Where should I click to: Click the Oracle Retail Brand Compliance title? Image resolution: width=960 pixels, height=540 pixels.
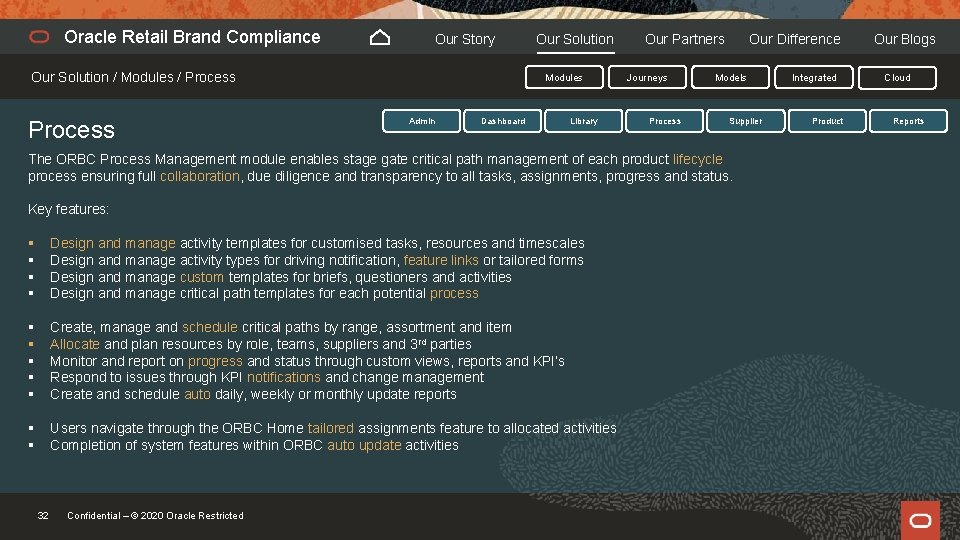[x=192, y=37]
